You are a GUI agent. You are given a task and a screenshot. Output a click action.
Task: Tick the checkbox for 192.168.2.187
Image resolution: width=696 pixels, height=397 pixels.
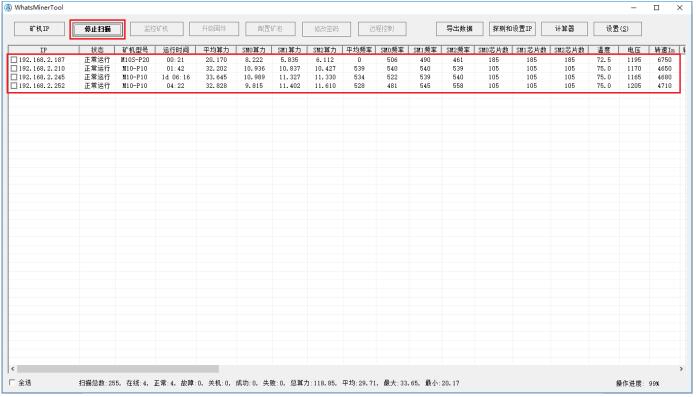[14, 60]
